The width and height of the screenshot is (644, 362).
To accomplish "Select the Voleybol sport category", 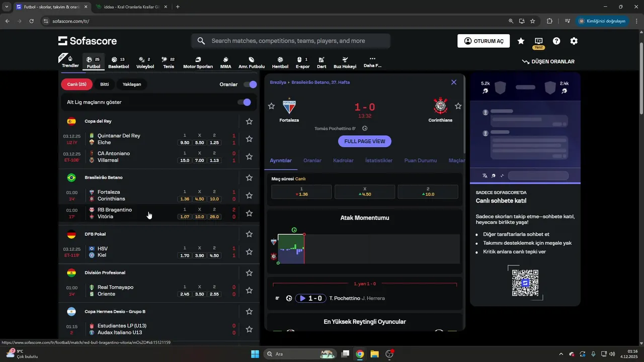I will (x=145, y=62).
